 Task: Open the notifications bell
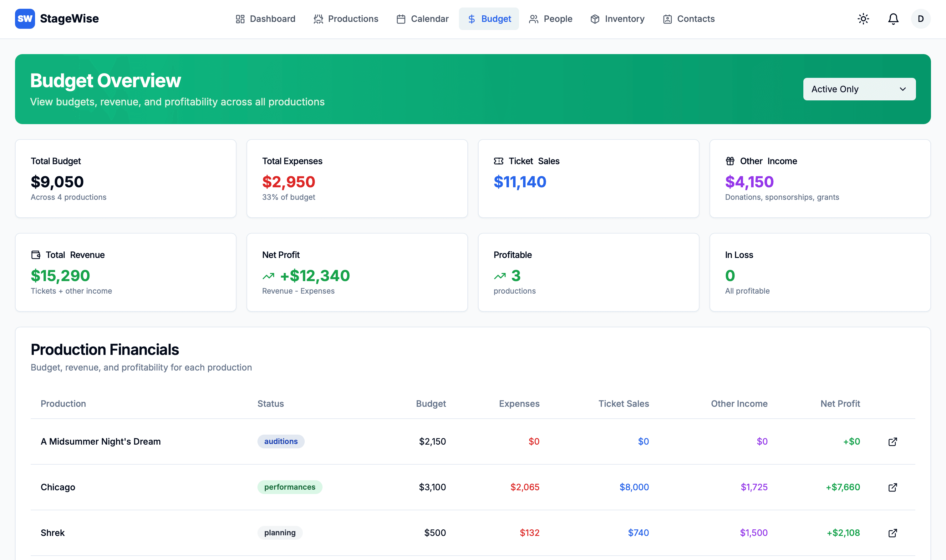[x=893, y=19]
